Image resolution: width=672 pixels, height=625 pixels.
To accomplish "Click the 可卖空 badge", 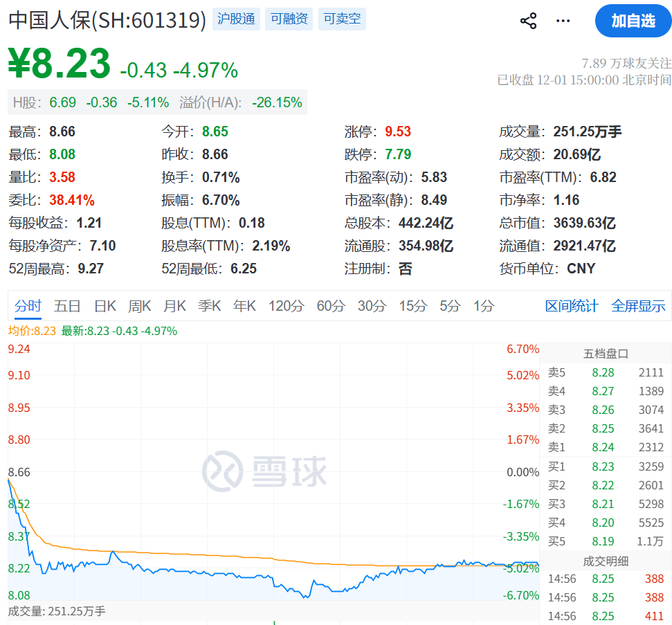I will (341, 19).
